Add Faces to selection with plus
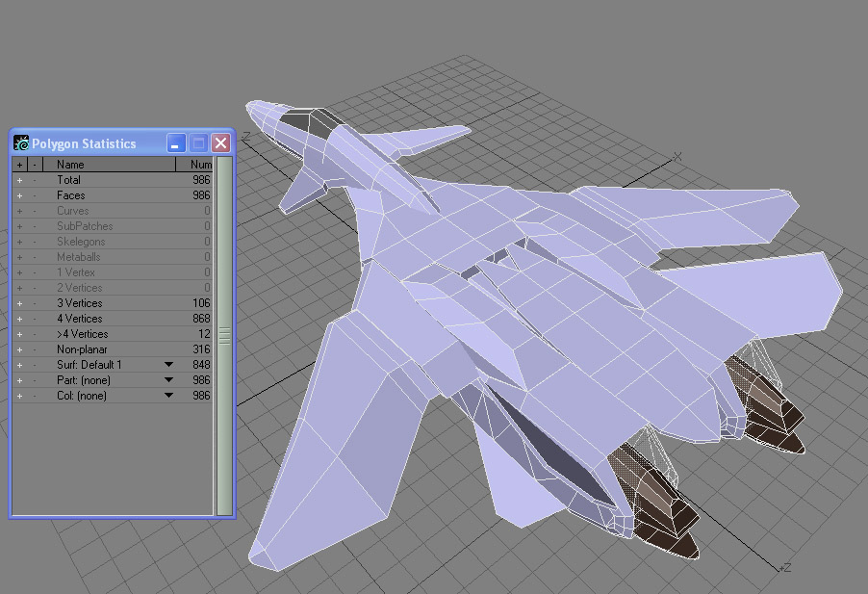The width and height of the screenshot is (868, 594). pyautogui.click(x=19, y=196)
